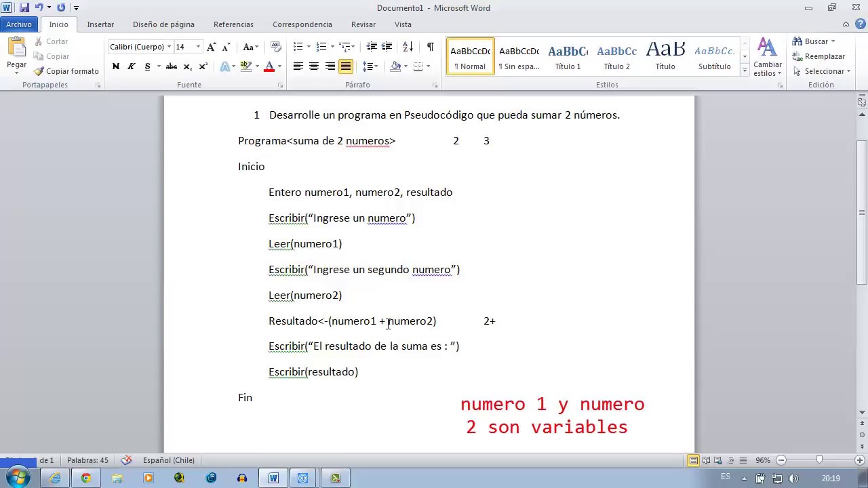Click the numbered list icon
The width and height of the screenshot is (868, 488).
(321, 47)
